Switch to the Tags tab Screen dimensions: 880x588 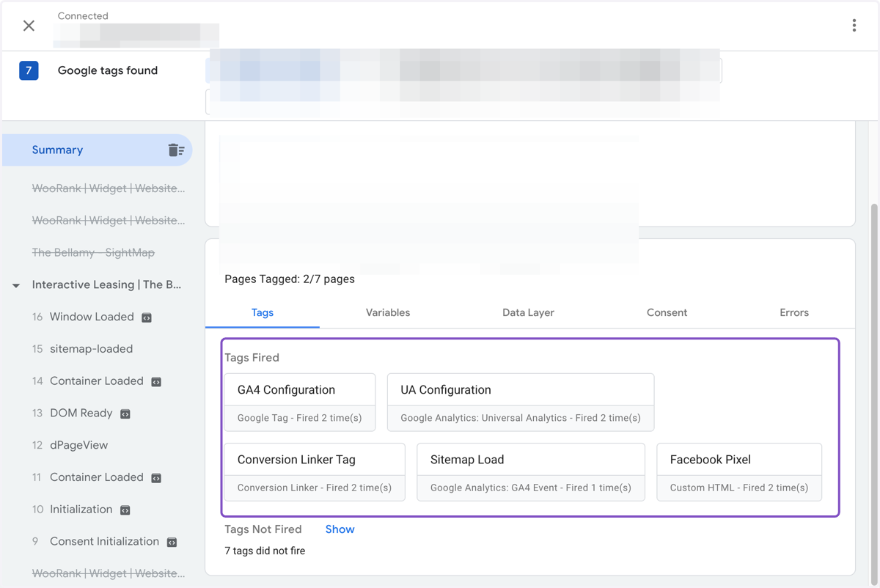click(263, 312)
